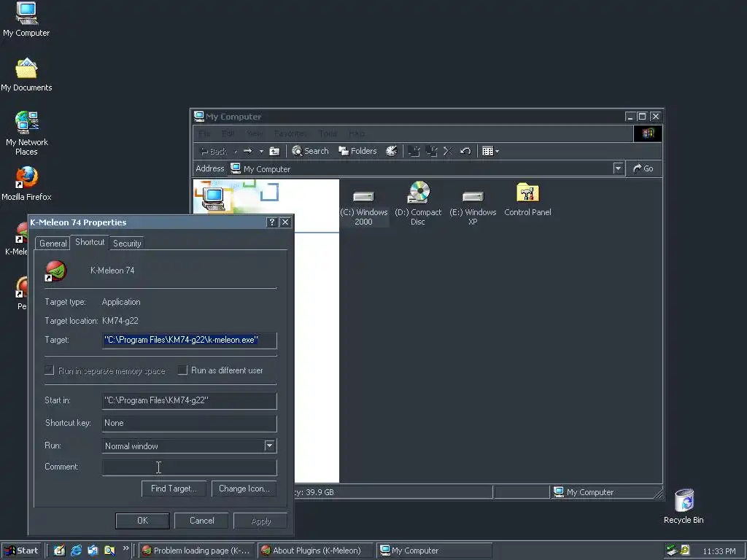Open the Favorites menu in My Computer

click(290, 133)
